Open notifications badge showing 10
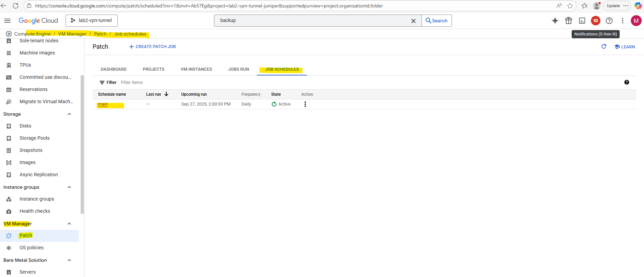 tap(595, 21)
